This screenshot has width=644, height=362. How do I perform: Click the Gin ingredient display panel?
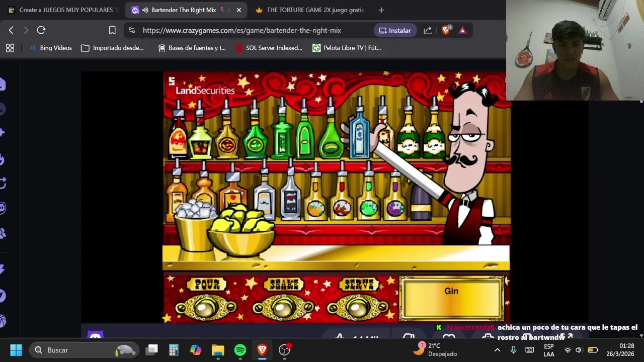pos(451,298)
